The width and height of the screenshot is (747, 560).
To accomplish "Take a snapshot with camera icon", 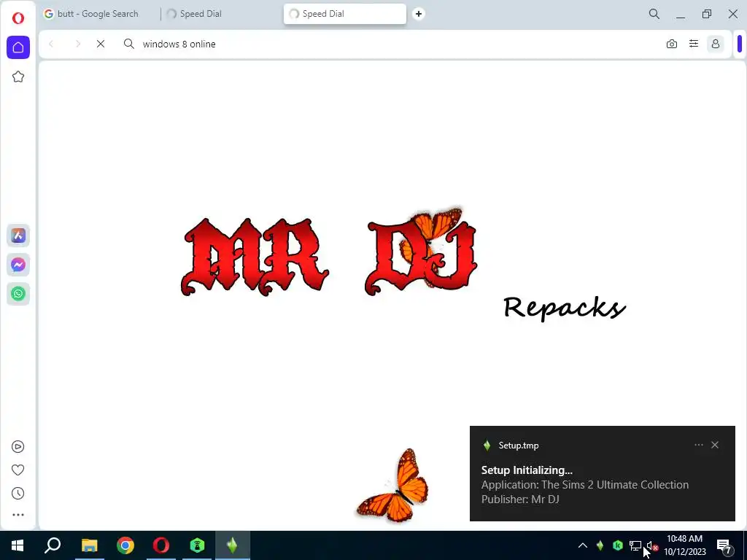I will 672,44.
